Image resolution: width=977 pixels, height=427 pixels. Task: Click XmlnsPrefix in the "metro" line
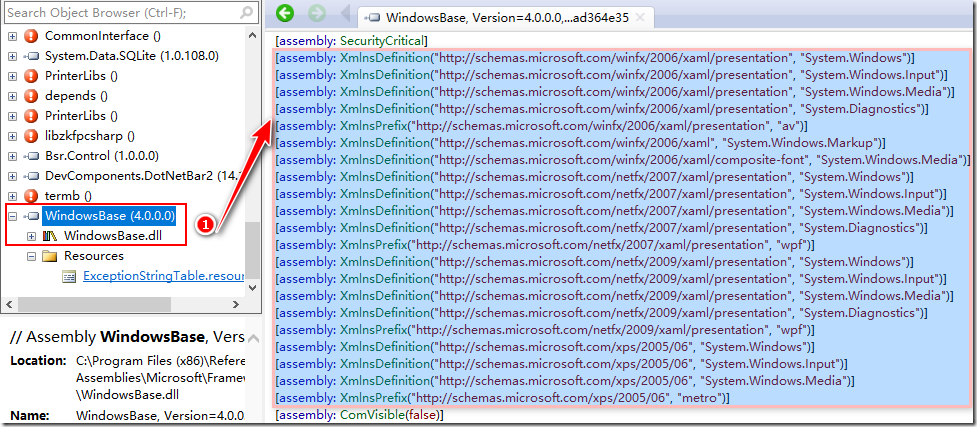[x=373, y=397]
